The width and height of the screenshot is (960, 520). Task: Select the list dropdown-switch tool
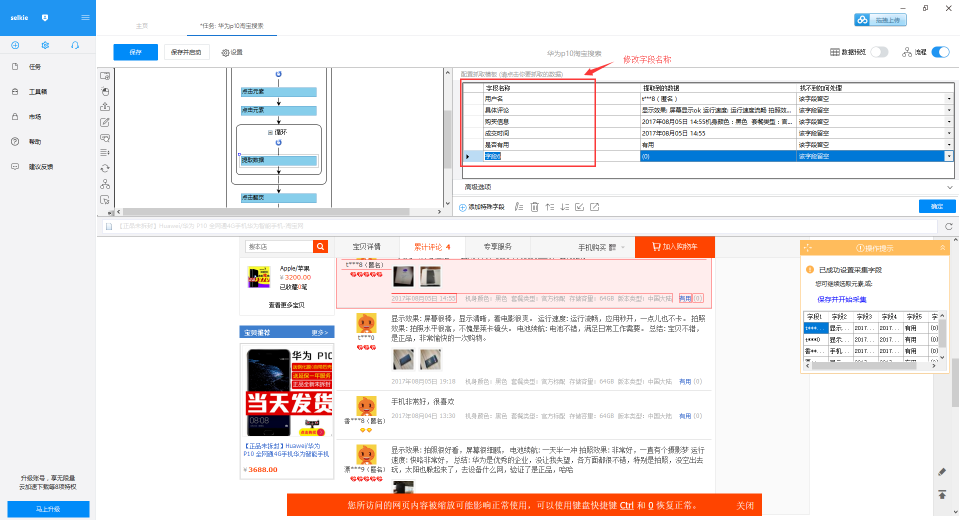coord(105,153)
